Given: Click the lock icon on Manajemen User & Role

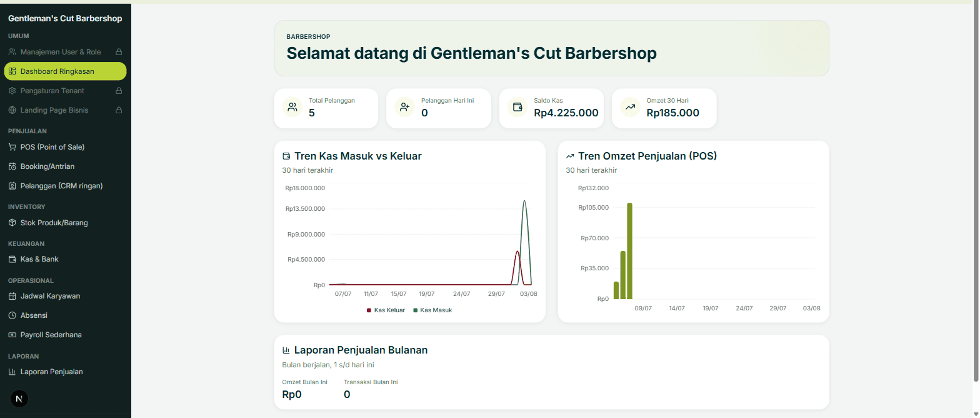Looking at the screenshot, I should 119,52.
